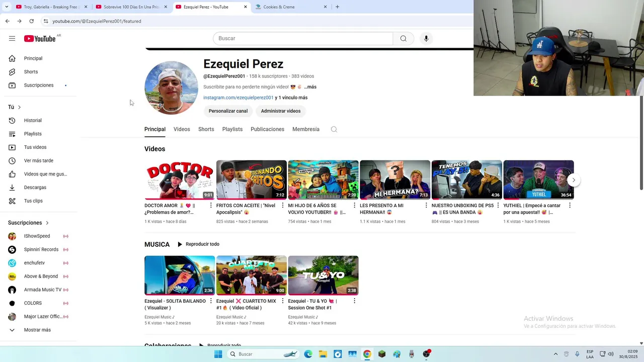Open options menu for DOCTOR AMOR video

pyautogui.click(x=211, y=205)
